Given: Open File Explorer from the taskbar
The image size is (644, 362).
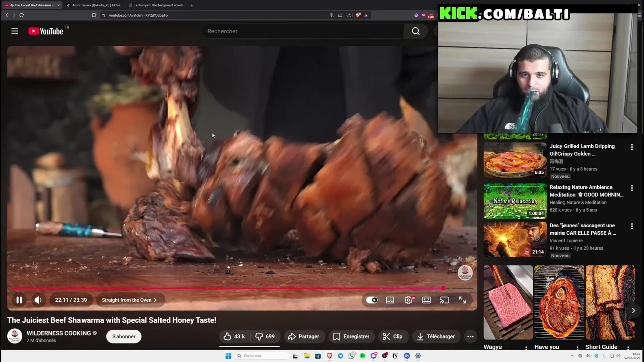Looking at the screenshot, I should pos(307,356).
